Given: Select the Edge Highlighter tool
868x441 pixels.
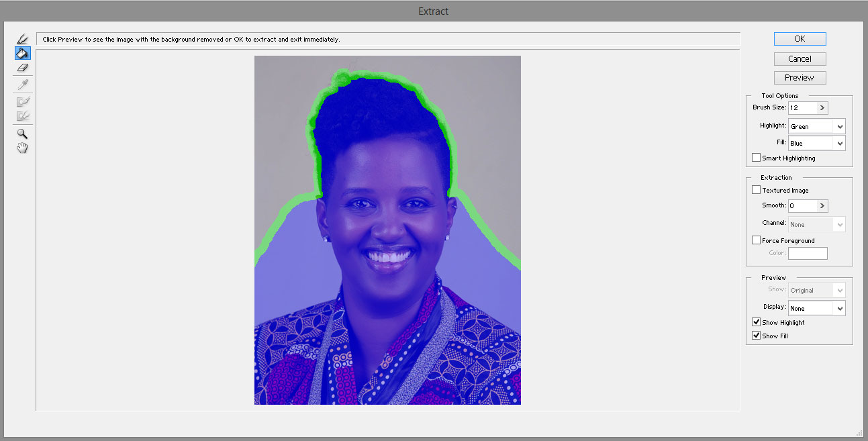Looking at the screenshot, I should [22, 38].
